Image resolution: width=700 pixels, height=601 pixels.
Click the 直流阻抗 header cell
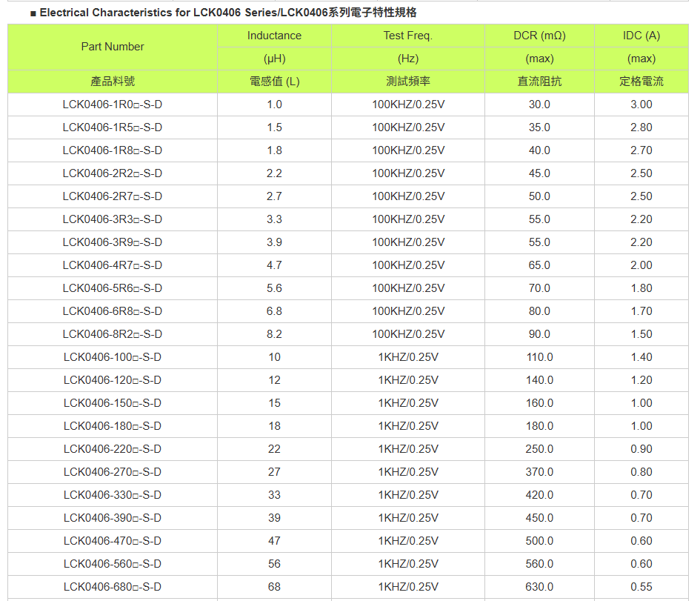pyautogui.click(x=540, y=82)
